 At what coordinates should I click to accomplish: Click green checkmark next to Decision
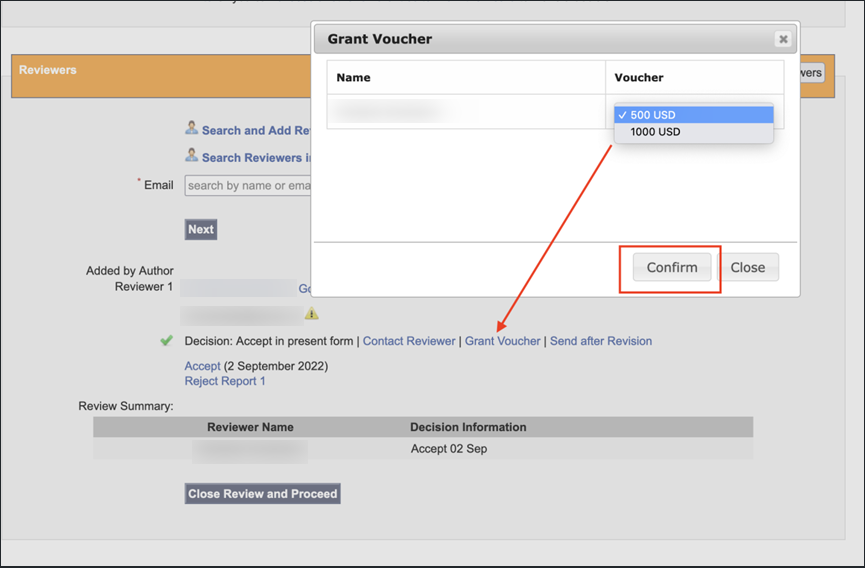pyautogui.click(x=167, y=341)
